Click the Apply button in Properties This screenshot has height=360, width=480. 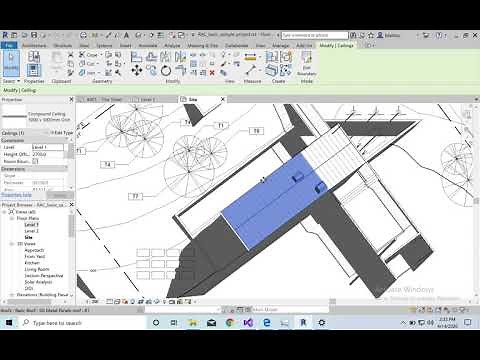60,195
